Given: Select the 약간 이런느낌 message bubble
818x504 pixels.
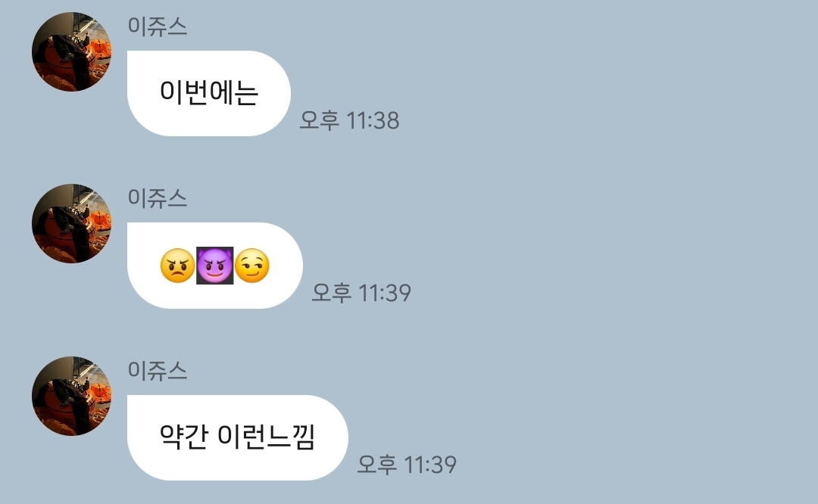Looking at the screenshot, I should 237,437.
